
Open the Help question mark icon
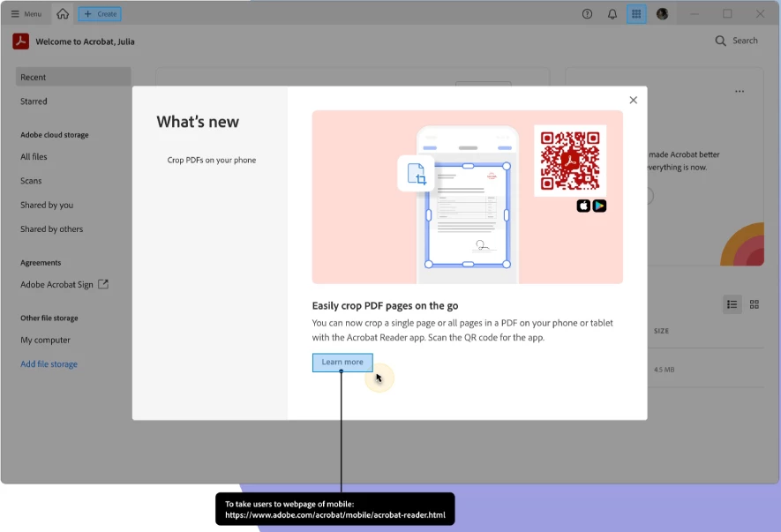(587, 14)
